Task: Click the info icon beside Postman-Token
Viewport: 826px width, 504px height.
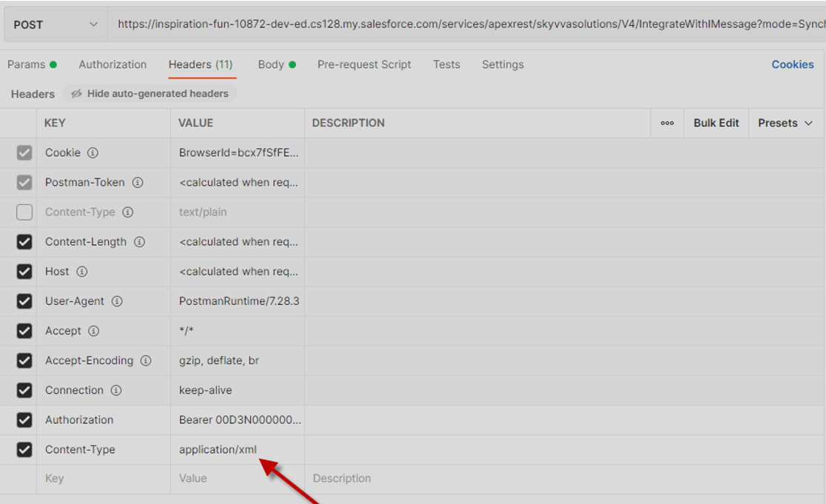Action: [137, 183]
